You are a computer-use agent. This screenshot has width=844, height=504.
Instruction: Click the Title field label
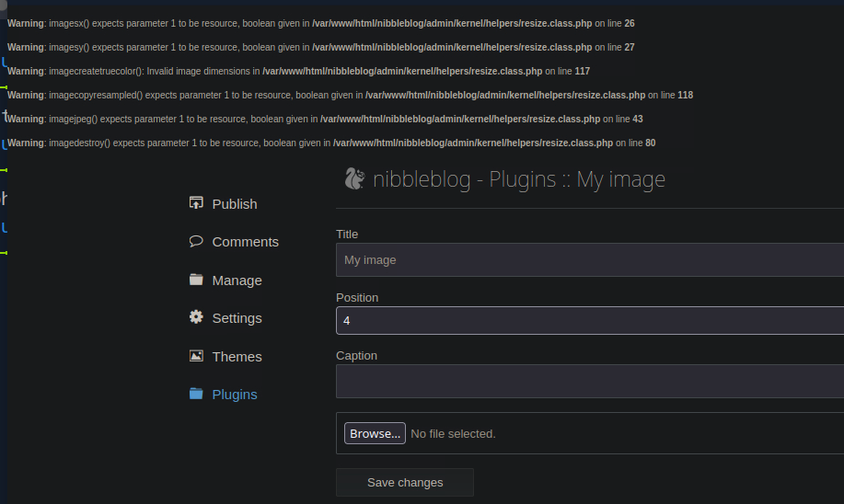tap(347, 235)
